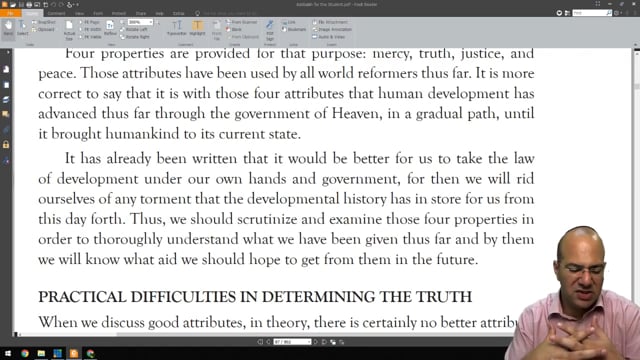Switch to the Home ribbon tab

(x=32, y=13)
